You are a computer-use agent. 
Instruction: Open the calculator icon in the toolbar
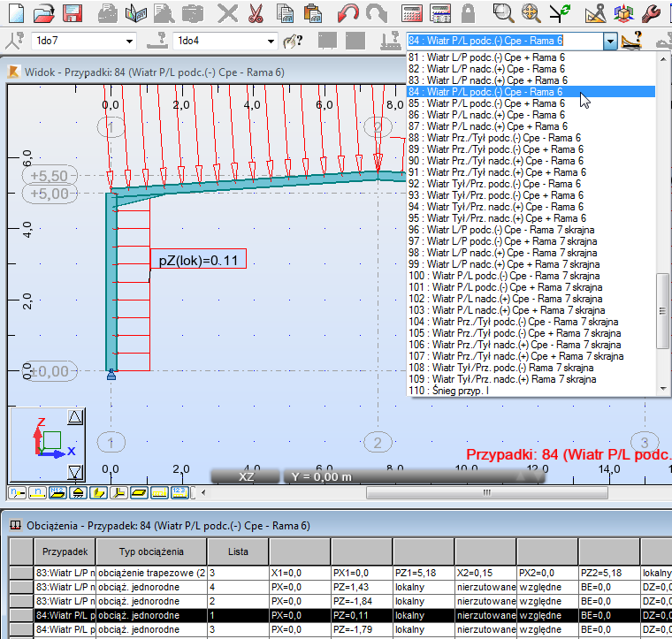pos(411,13)
